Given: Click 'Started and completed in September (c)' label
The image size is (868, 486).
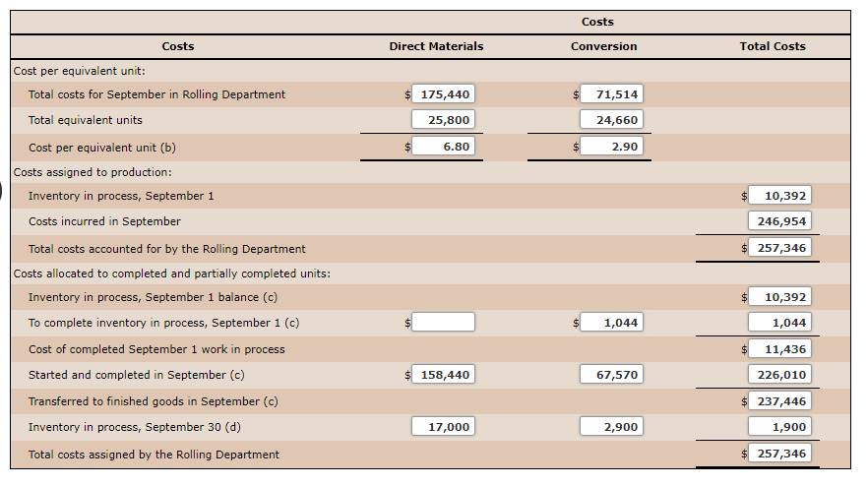Looking at the screenshot, I should tap(136, 375).
